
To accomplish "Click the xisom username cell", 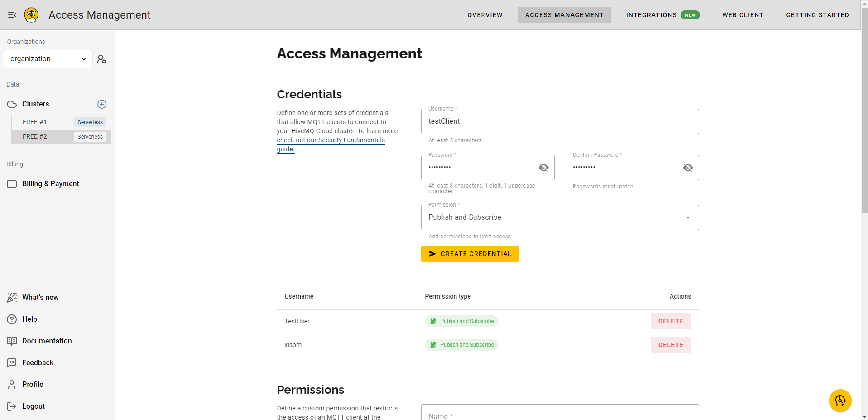I will click(x=293, y=345).
